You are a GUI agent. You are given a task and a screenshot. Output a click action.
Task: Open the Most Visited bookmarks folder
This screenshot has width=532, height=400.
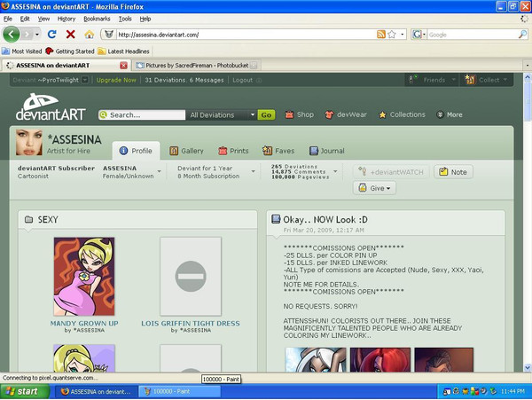point(21,51)
